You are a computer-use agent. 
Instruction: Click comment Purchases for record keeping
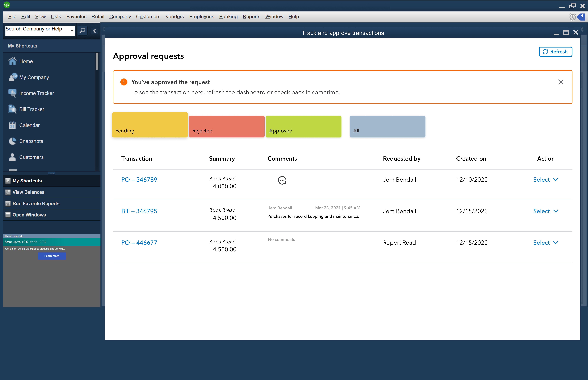(x=313, y=216)
